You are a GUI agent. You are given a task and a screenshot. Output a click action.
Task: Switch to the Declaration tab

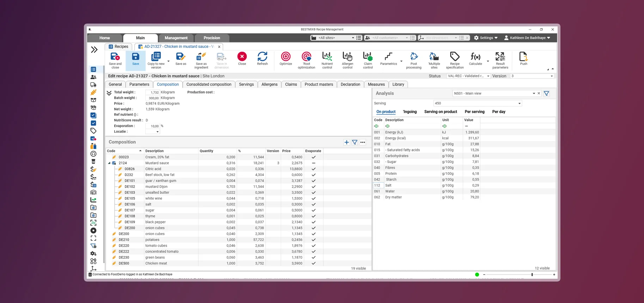pos(350,84)
